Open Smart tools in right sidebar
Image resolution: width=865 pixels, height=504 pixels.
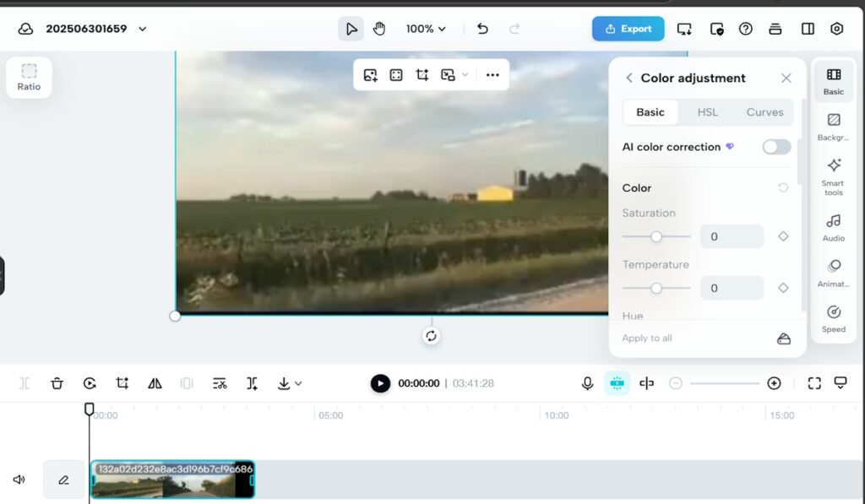point(833,176)
